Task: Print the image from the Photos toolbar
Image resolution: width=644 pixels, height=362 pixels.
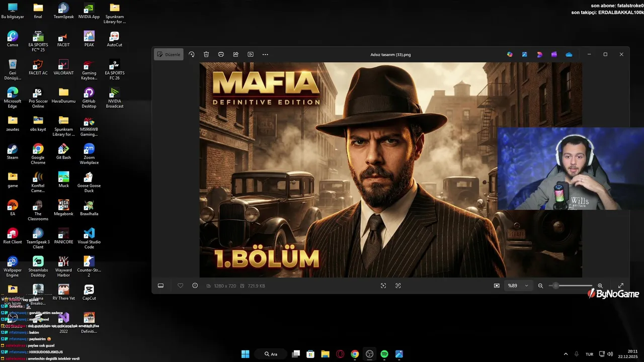Action: click(x=221, y=54)
